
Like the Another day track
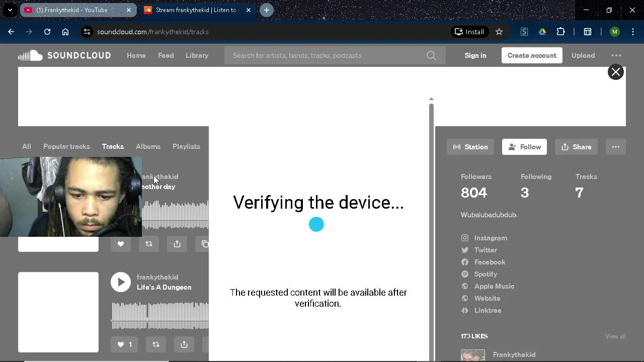pos(120,244)
